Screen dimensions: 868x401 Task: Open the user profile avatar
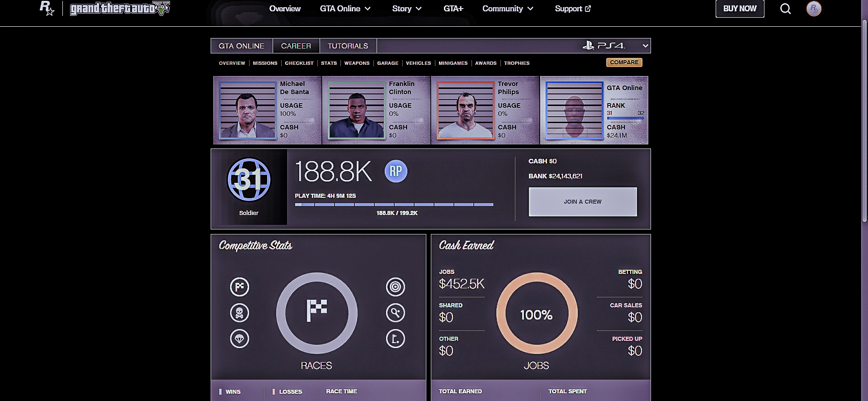(814, 9)
